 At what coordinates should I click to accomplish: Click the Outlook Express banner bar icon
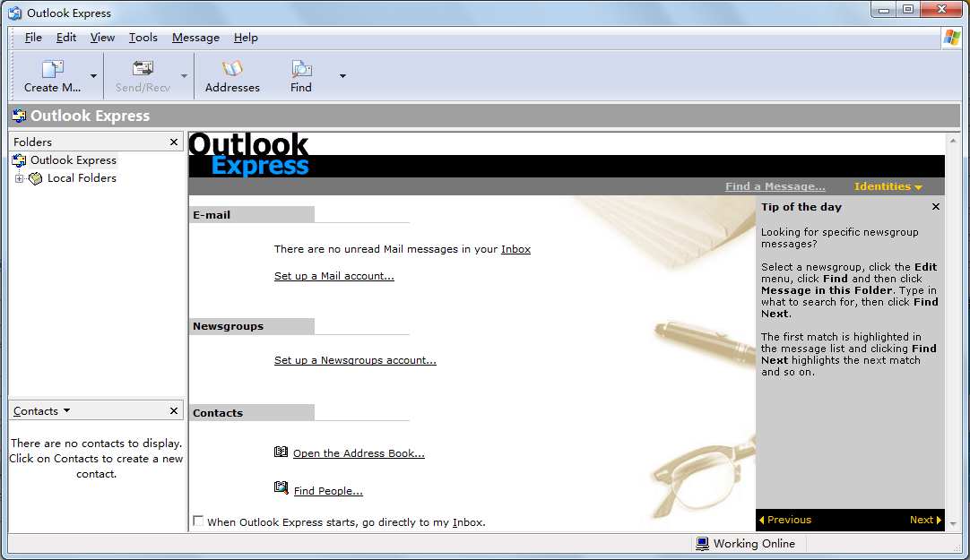click(x=19, y=116)
